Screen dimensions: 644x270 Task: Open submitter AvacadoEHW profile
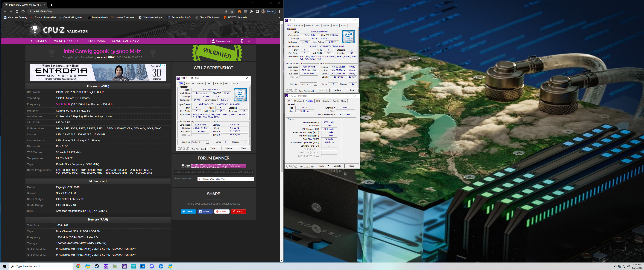pos(106,57)
